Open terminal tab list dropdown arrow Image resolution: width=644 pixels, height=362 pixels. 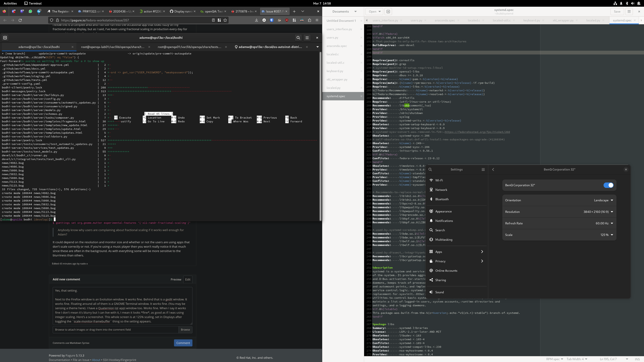click(317, 47)
